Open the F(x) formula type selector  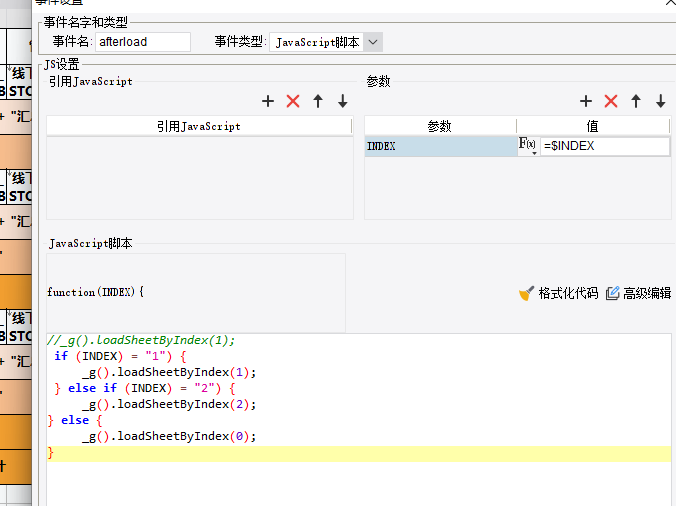(x=528, y=146)
